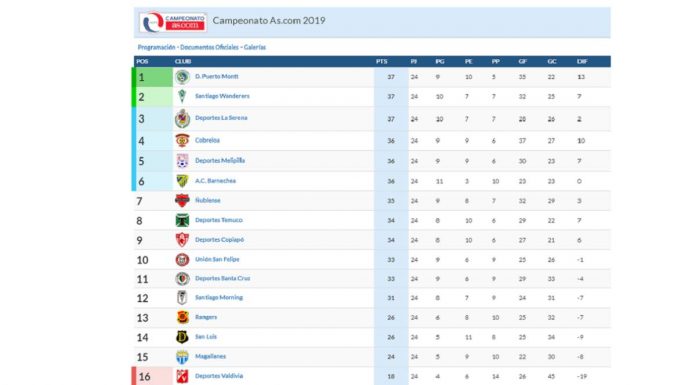The height and width of the screenshot is (385, 696).
Task: Open the Deportes Copiapó team link
Action: click(x=219, y=240)
